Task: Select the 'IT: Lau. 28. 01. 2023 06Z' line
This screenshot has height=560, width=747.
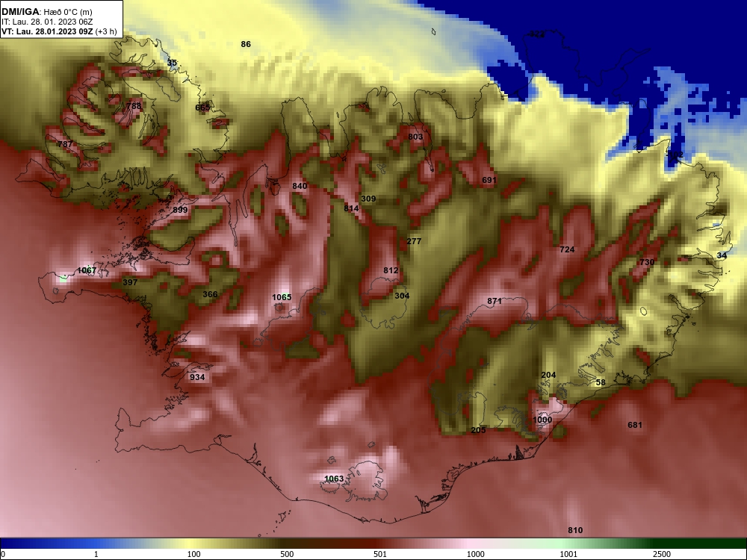Action: click(x=47, y=22)
